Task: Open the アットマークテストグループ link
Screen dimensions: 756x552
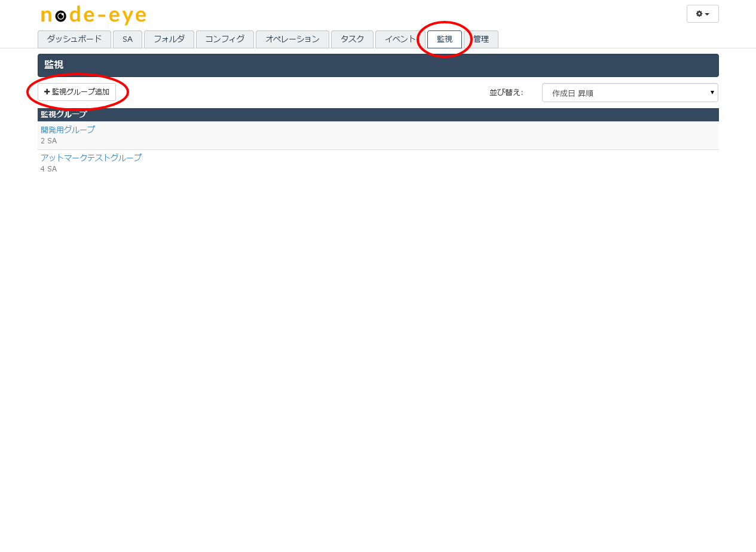Action: [x=91, y=158]
